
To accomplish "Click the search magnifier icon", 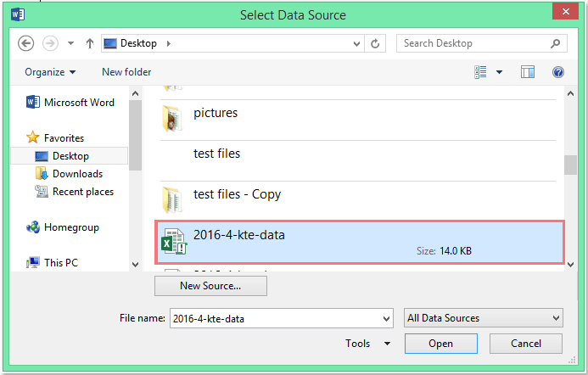I will click(556, 43).
